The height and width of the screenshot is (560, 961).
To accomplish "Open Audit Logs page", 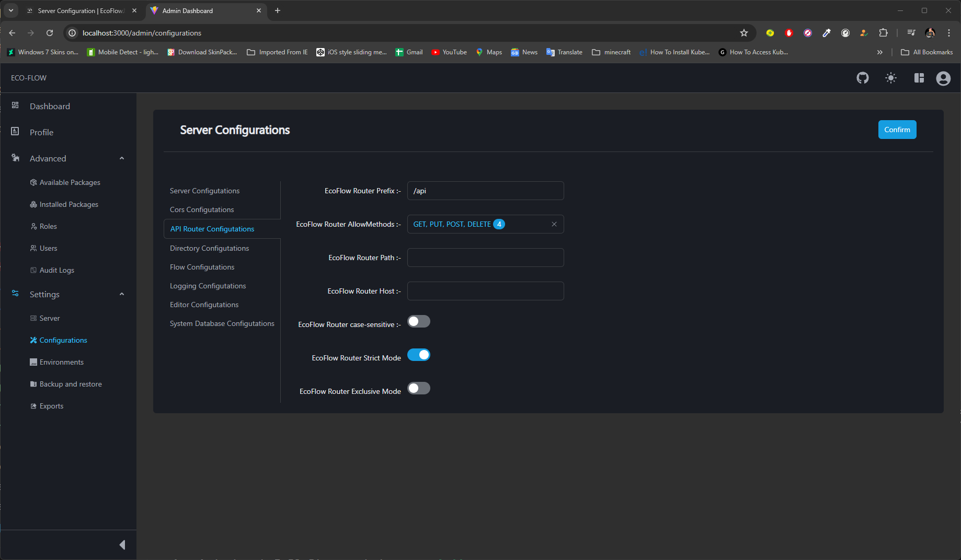I will coord(56,270).
